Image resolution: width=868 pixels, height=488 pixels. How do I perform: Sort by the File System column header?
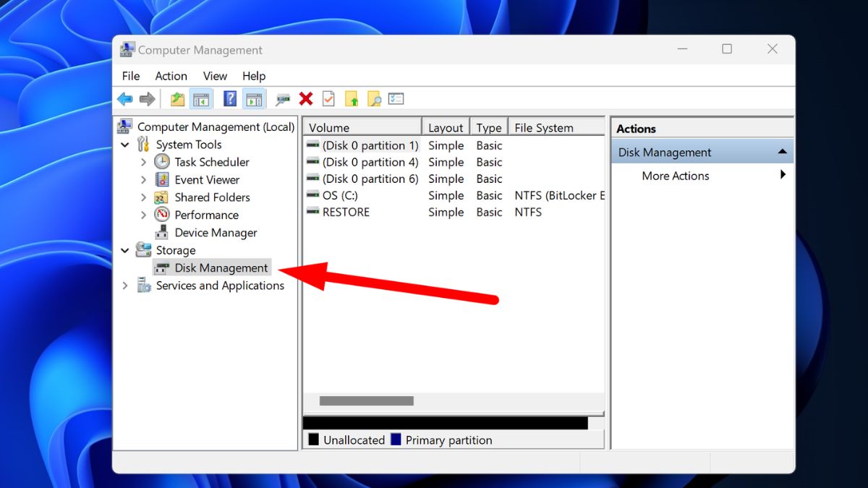[x=557, y=127]
